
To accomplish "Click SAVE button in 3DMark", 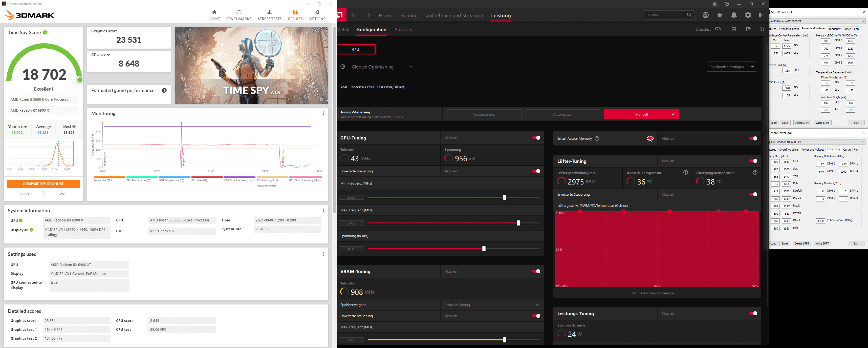I will (x=62, y=194).
